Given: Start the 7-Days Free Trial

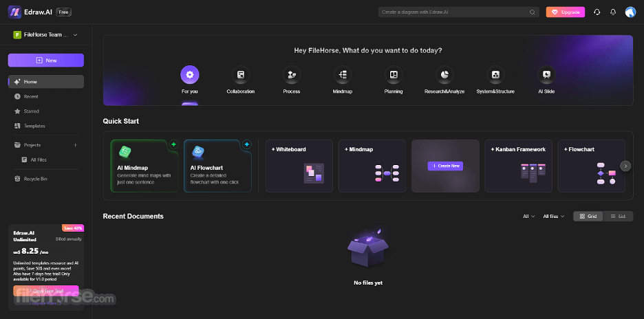Looking at the screenshot, I should point(46,291).
